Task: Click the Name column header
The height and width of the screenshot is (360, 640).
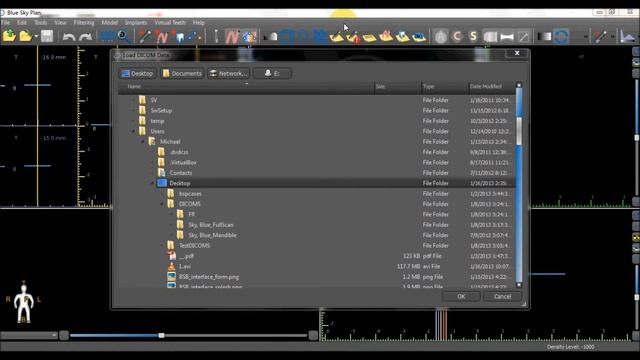Action: (x=247, y=87)
